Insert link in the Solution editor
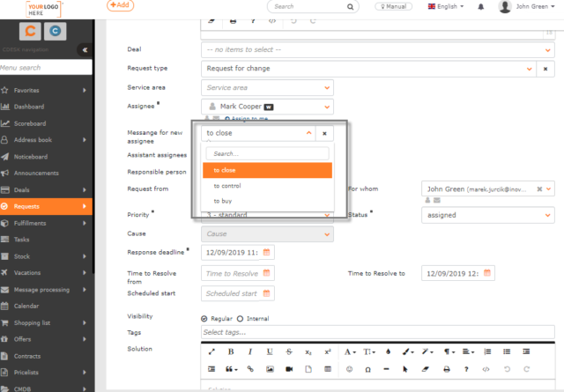This screenshot has height=392, width=564. click(250, 369)
